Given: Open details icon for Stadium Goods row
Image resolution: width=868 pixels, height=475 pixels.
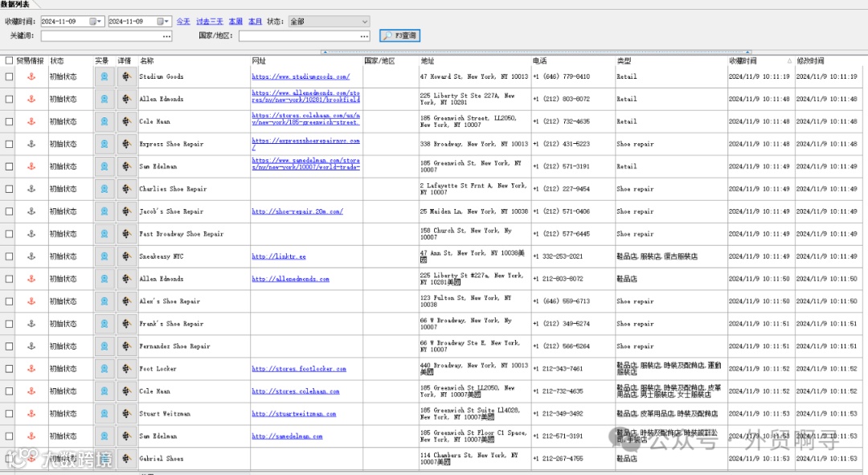Looking at the screenshot, I should tap(127, 76).
